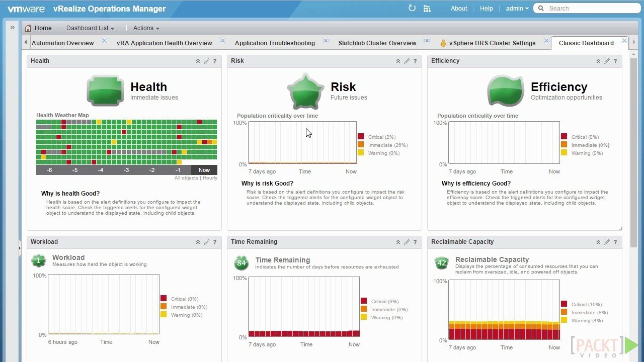The height and width of the screenshot is (362, 644).
Task: Open help for the Risk widget
Action: pos(415,61)
